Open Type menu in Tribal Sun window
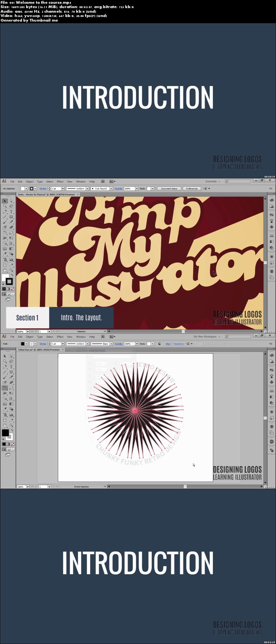The height and width of the screenshot is (644, 276). pyautogui.click(x=40, y=337)
